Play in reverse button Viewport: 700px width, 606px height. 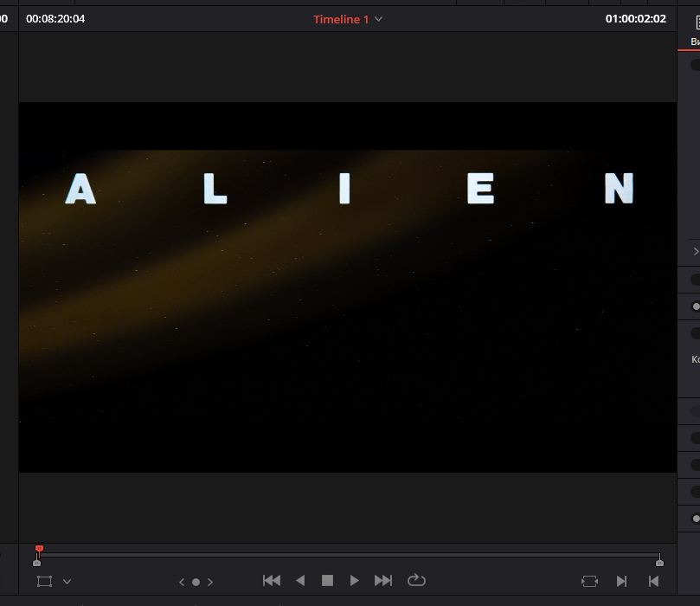click(300, 581)
